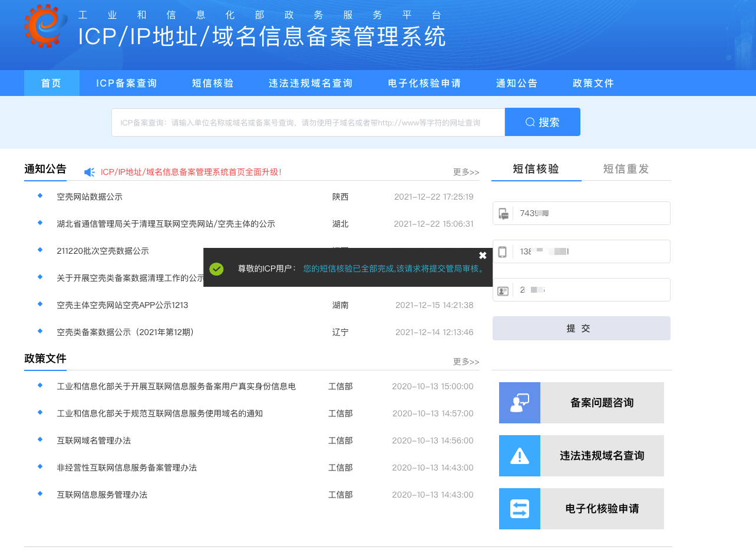The width and height of the screenshot is (756, 550).
Task: Open policy about 备案用户真实身份信息
Action: 176,386
